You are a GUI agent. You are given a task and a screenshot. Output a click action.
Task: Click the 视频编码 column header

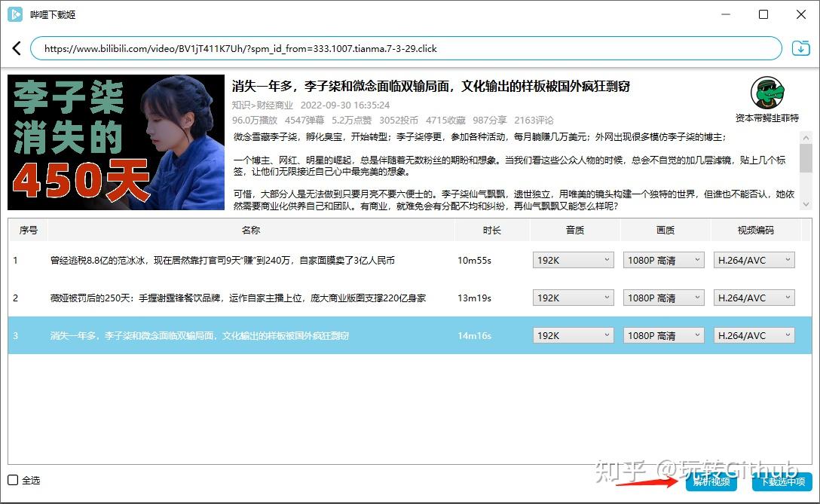756,230
